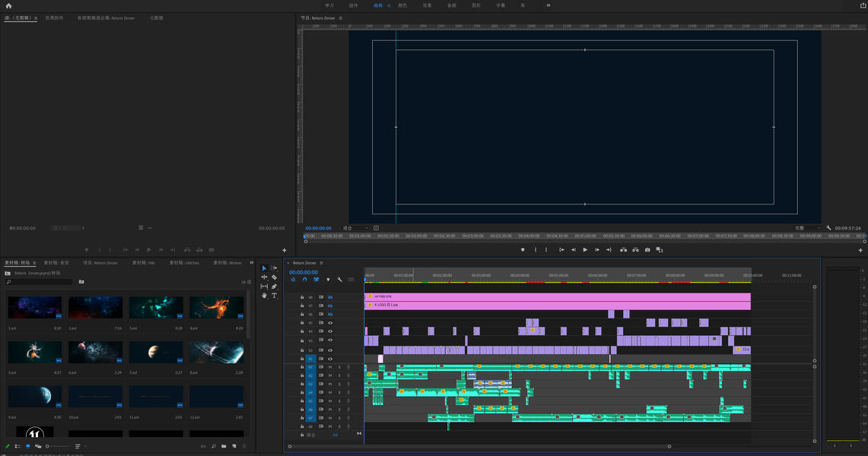Viewport: 868px width, 456px height.
Task: Hide track V2 output eye
Action: point(330,350)
